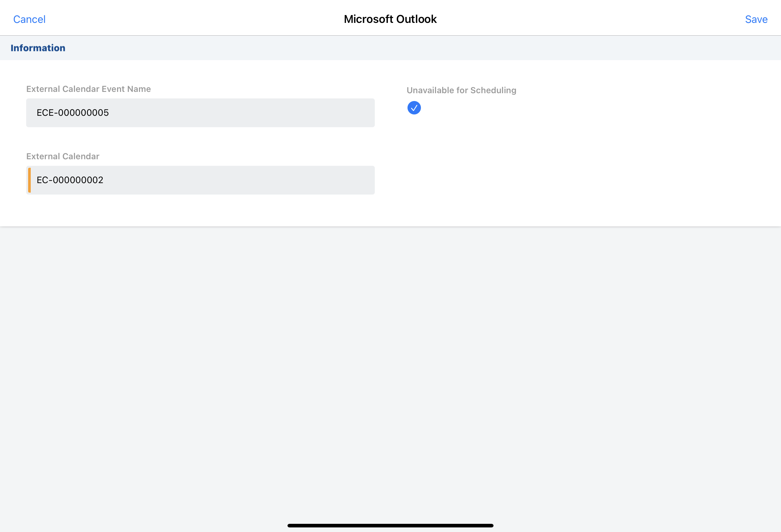
Task: Tap blank area of Information header bar
Action: point(403,48)
